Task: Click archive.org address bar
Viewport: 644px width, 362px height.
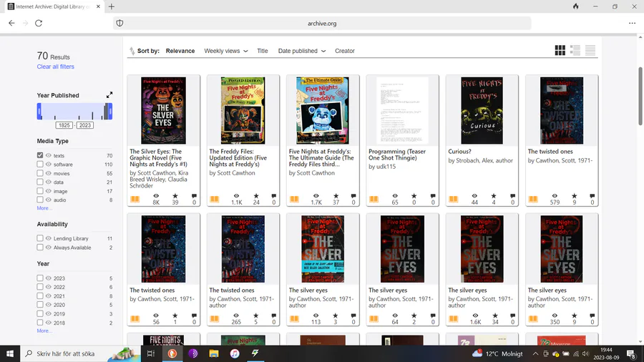Action: point(322,24)
